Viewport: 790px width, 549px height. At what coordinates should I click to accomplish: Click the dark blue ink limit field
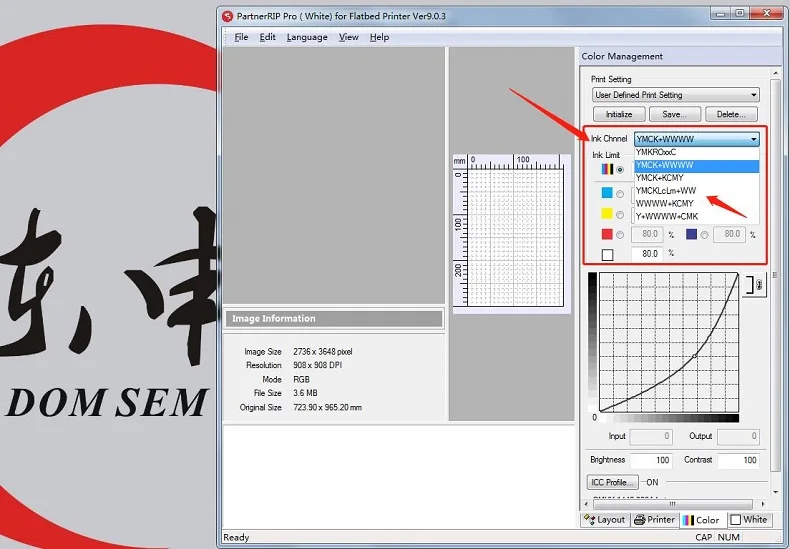coord(730,234)
